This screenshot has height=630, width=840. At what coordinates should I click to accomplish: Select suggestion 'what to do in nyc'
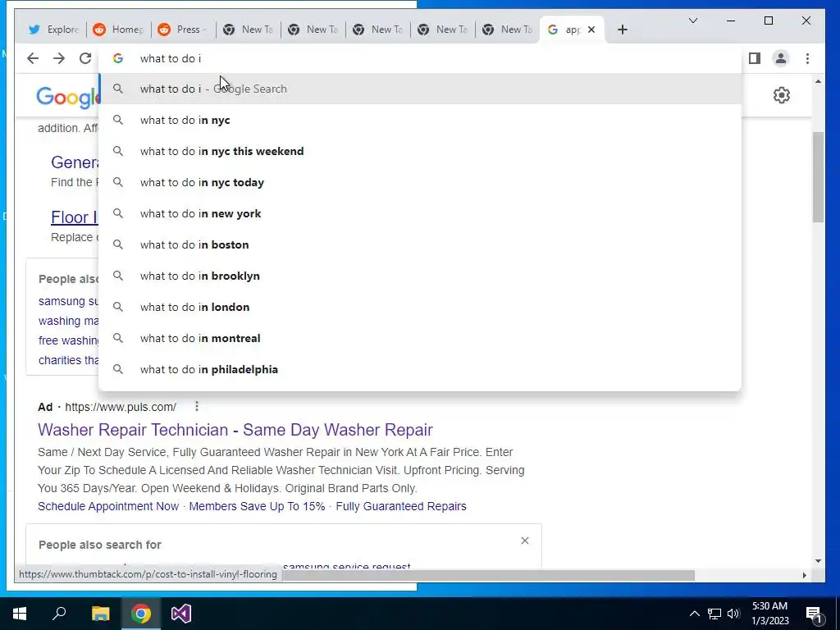tap(420, 120)
